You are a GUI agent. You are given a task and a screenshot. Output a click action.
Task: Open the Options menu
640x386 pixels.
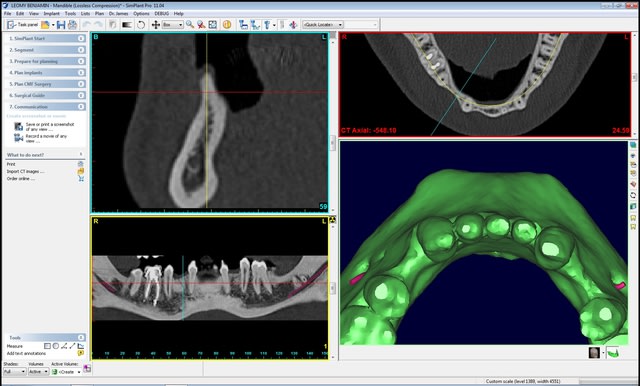tap(141, 13)
